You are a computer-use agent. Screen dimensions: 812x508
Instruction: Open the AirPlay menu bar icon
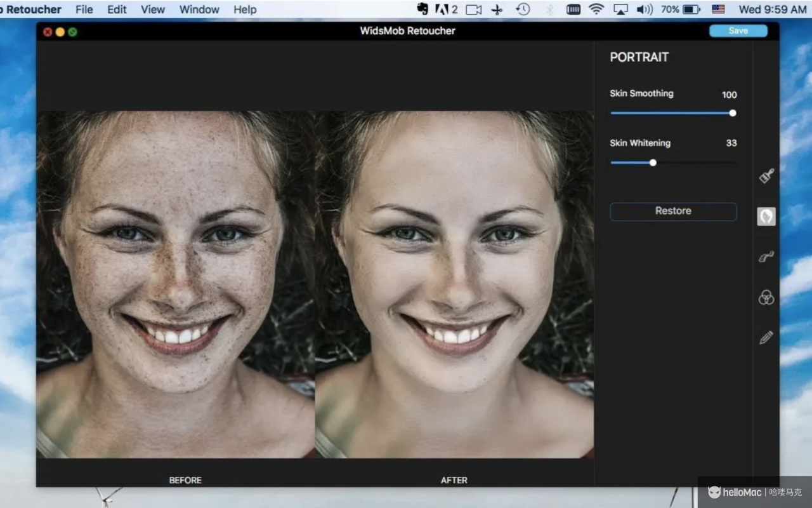pyautogui.click(x=620, y=10)
